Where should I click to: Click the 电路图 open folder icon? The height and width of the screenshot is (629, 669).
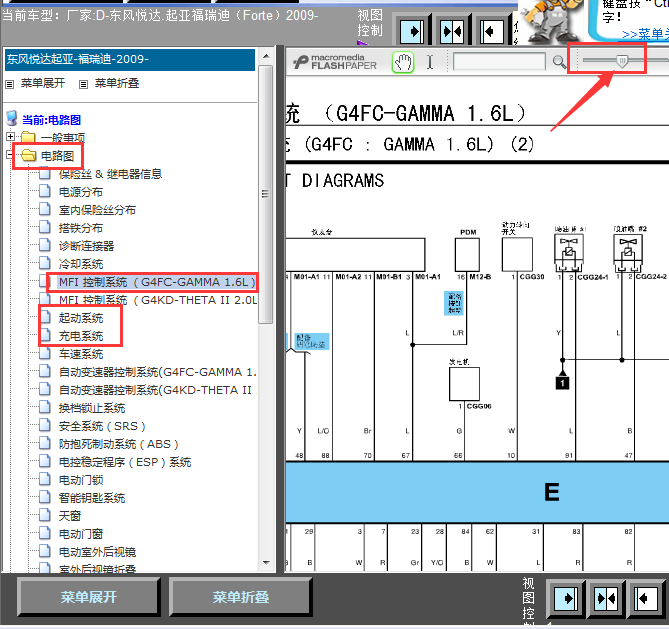29,155
